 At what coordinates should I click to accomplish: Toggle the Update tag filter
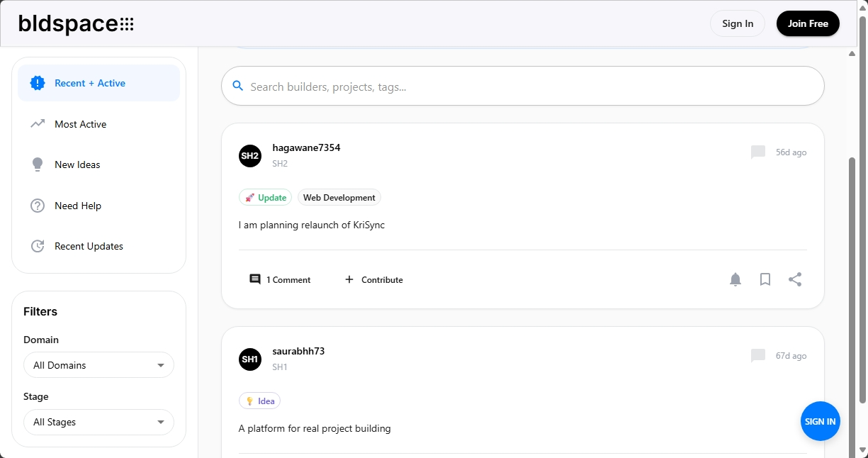pos(265,197)
